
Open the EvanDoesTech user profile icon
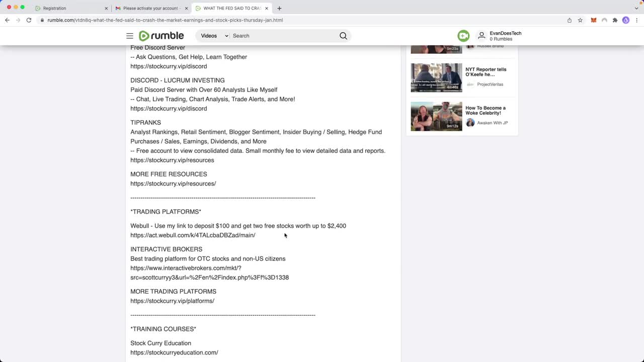click(x=481, y=36)
